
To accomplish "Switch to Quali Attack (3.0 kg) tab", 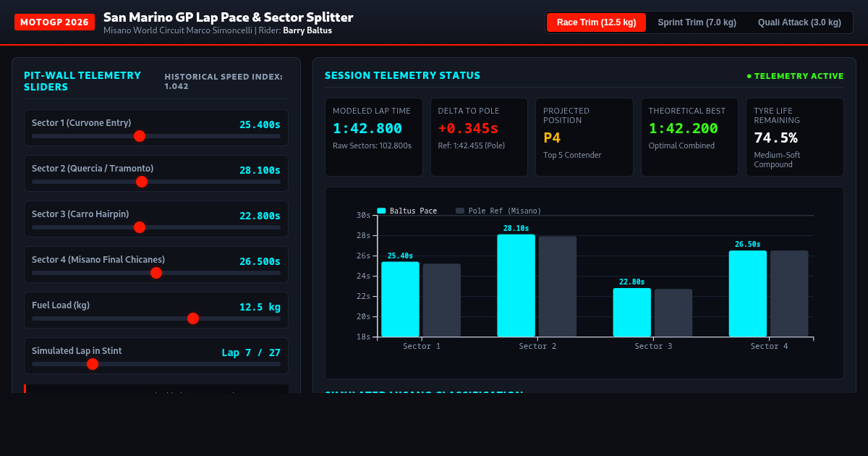I will 799,22.
